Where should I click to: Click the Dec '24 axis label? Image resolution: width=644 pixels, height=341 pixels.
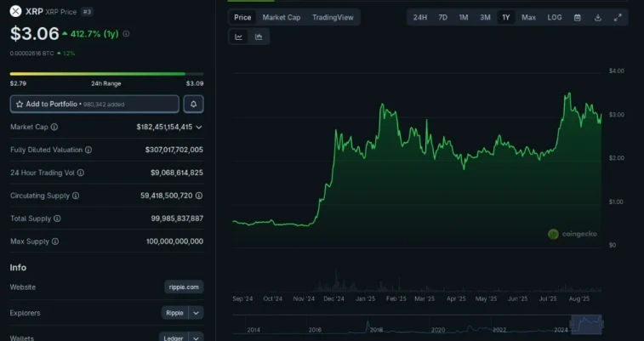pyautogui.click(x=334, y=298)
